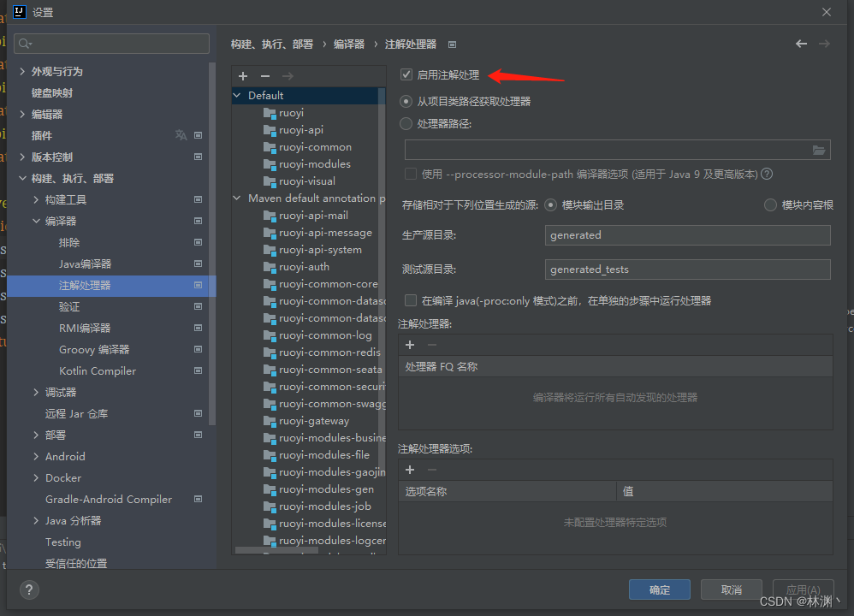Click project icon on Kotlin Compiler row
Screen dimensions: 854x616
pyautogui.click(x=199, y=370)
